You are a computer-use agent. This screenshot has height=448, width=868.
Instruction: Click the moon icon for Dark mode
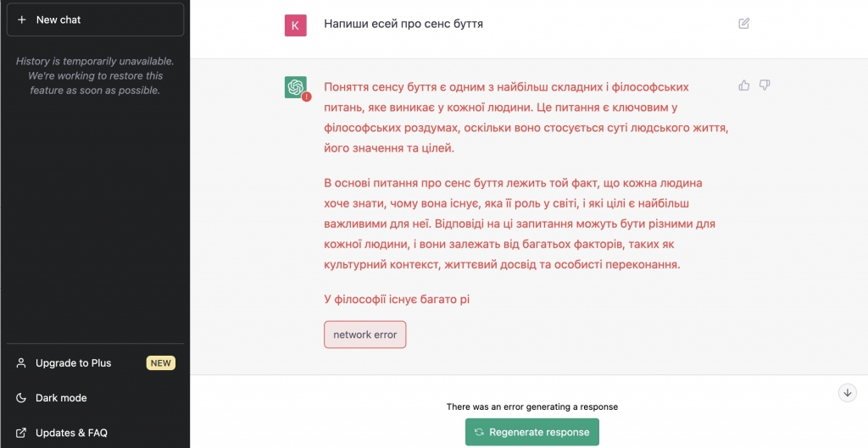[x=21, y=398]
